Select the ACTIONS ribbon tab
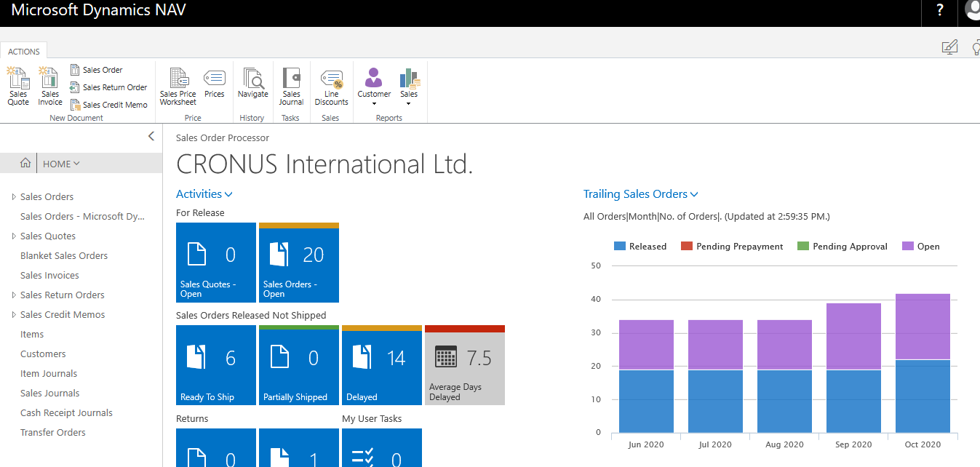Screen dimensions: 980x467 point(24,52)
